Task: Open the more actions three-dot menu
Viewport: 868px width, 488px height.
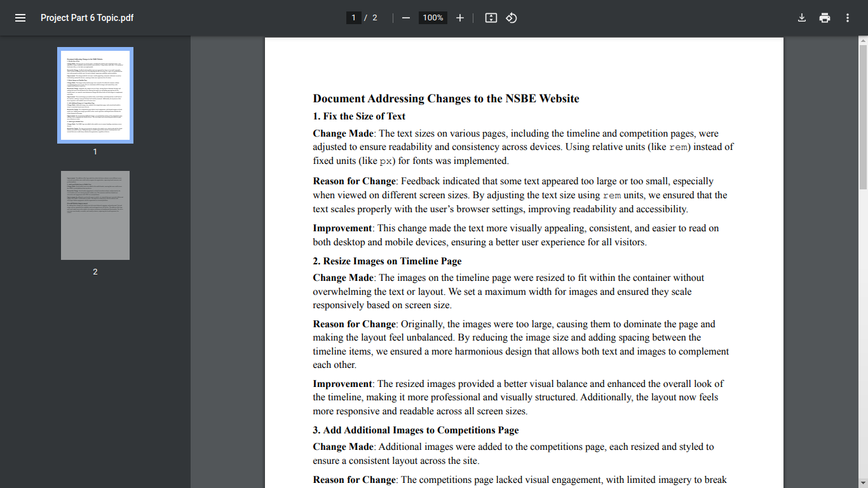Action: pos(848,18)
